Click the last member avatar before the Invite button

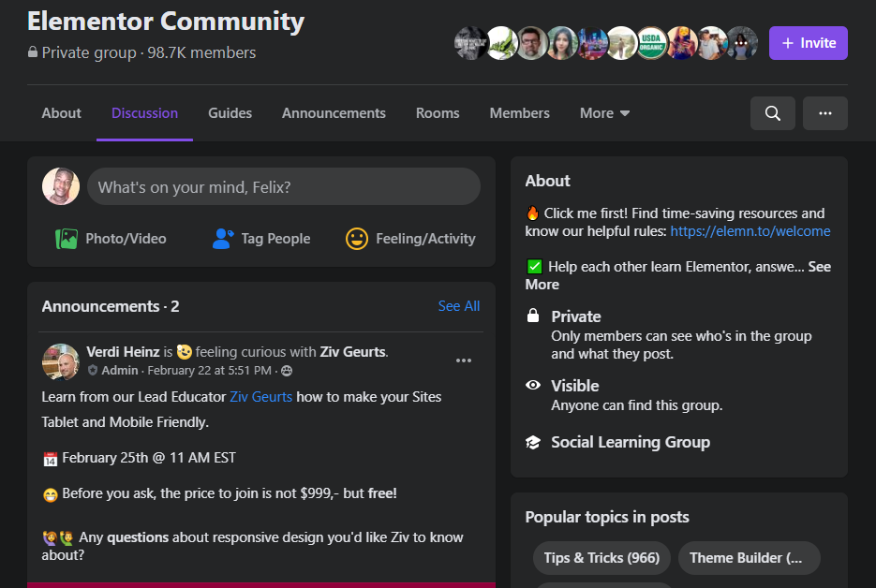pyautogui.click(x=741, y=43)
